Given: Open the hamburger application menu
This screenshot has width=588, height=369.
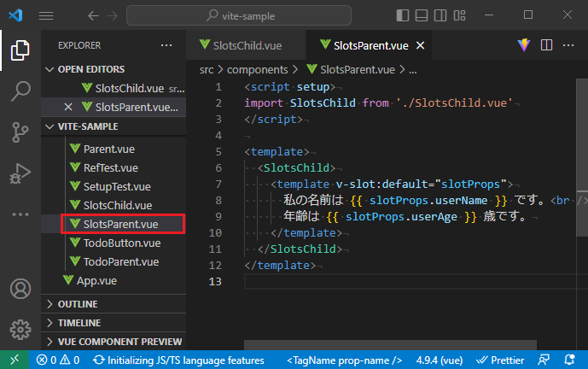Looking at the screenshot, I should coord(46,15).
